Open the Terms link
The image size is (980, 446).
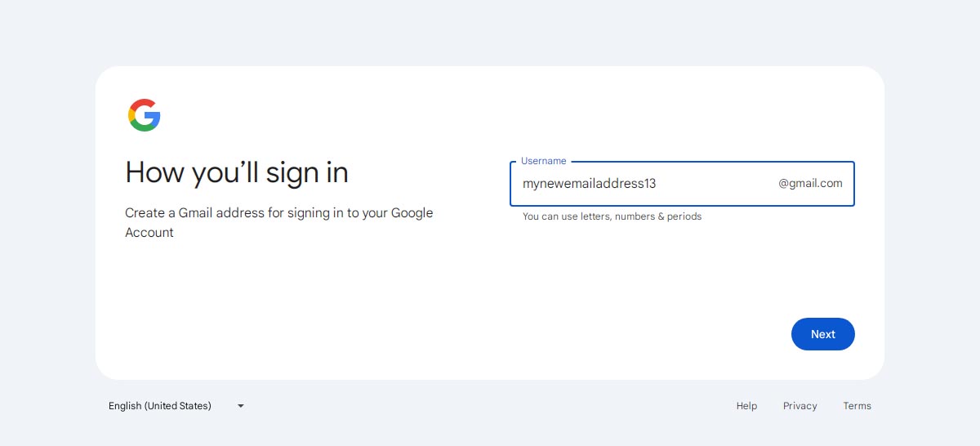click(857, 406)
